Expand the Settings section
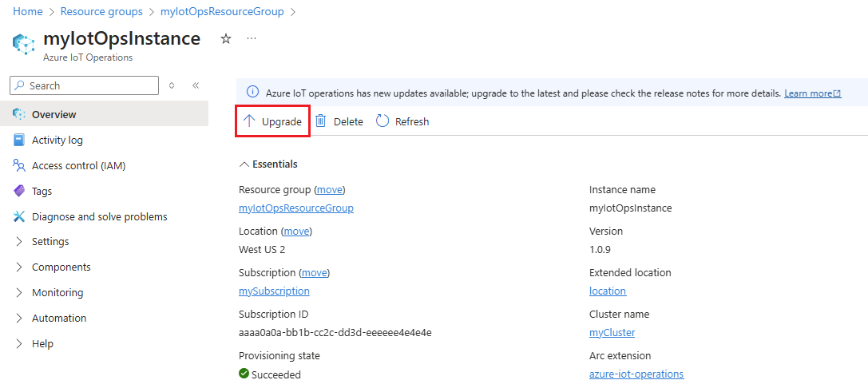 click(19, 242)
